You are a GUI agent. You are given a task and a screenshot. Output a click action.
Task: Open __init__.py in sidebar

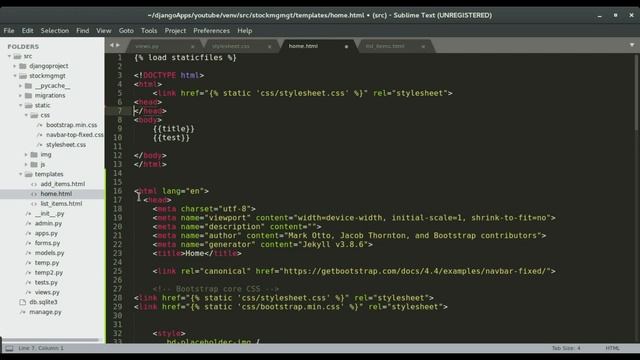(49, 213)
